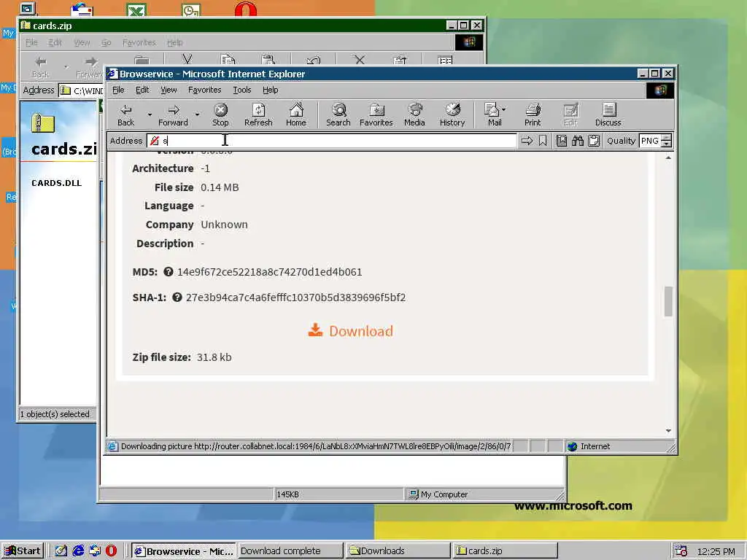Image resolution: width=747 pixels, height=560 pixels.
Task: Go to the Home page
Action: pyautogui.click(x=296, y=115)
